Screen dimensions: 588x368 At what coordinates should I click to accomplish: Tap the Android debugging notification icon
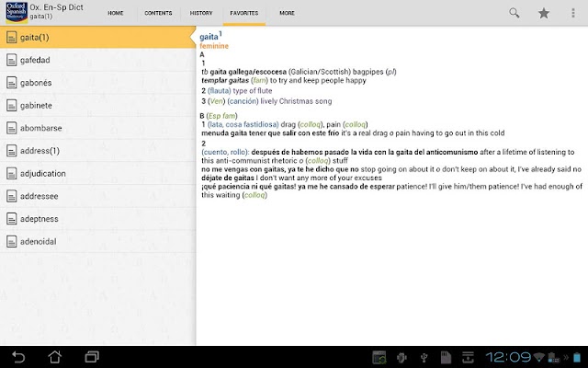[401, 357]
